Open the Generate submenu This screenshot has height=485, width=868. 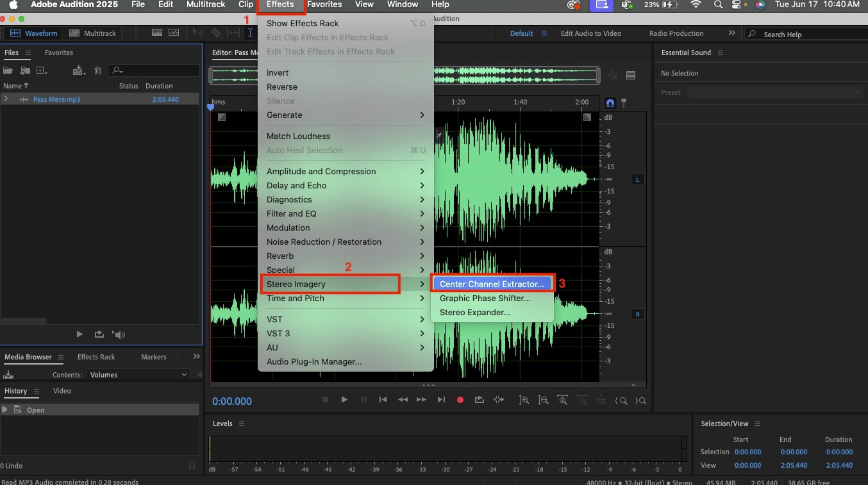[346, 115]
